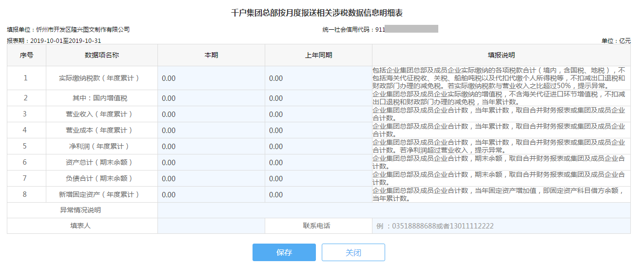644x266 pixels.
Task: Click the 关闭 (Close) button
Action: point(353,252)
